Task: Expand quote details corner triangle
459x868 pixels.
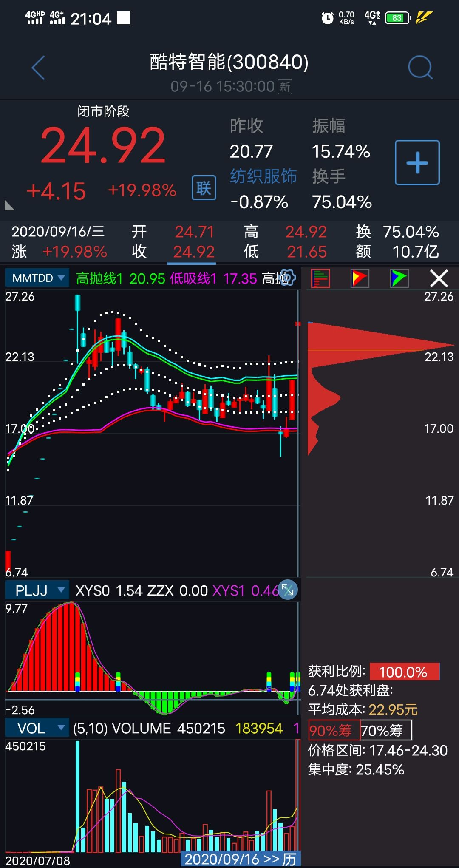Action: [x=9, y=205]
